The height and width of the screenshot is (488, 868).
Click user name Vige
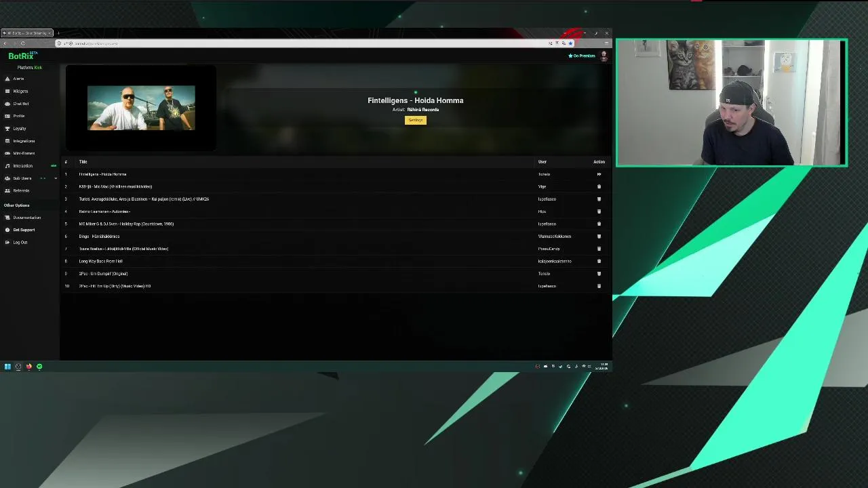coord(542,186)
